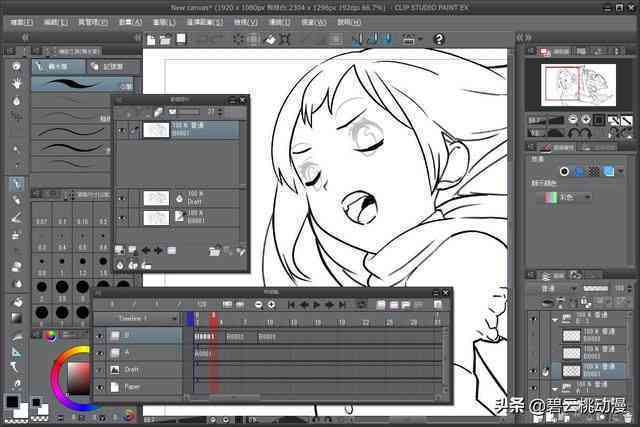Zoom out the timeline with the minus magnifier
This screenshot has width=640, height=427.
pos(258,305)
